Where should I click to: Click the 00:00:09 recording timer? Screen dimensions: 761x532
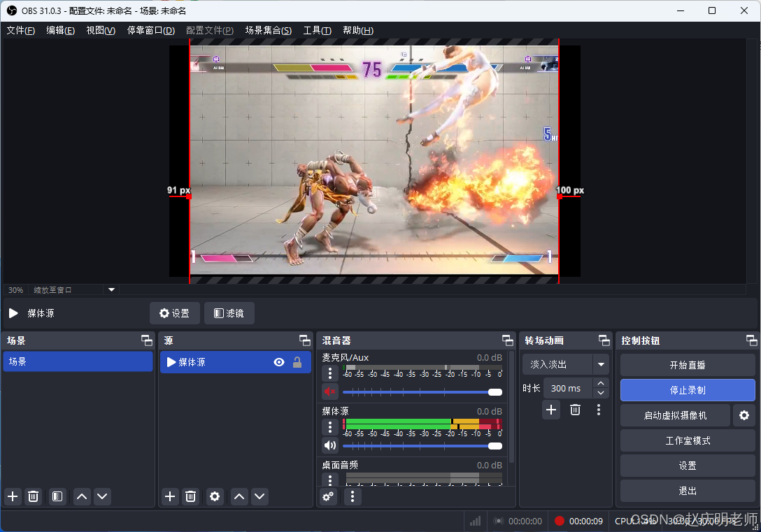(x=586, y=522)
